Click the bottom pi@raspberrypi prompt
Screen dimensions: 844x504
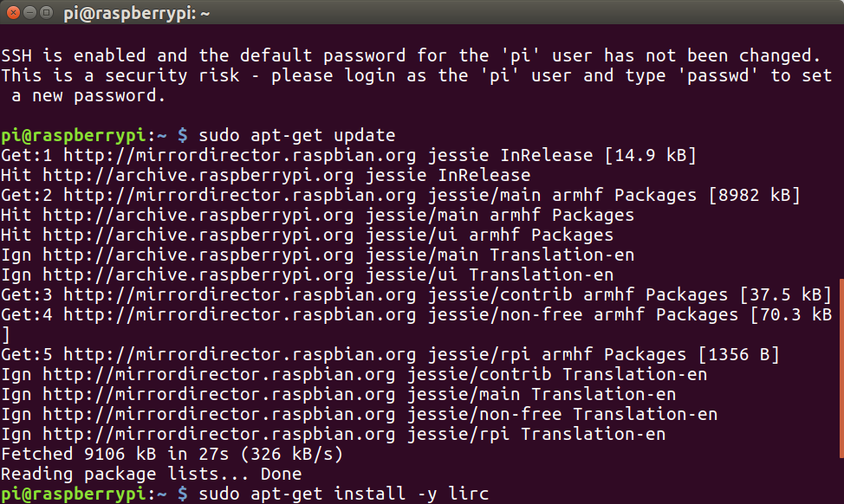[x=73, y=494]
